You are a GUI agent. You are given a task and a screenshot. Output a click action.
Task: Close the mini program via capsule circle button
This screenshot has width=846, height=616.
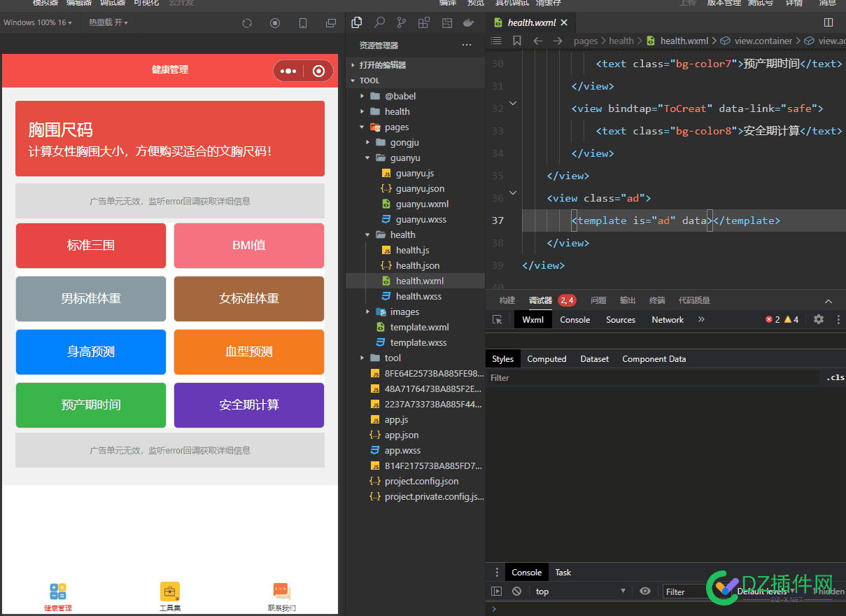[319, 71]
